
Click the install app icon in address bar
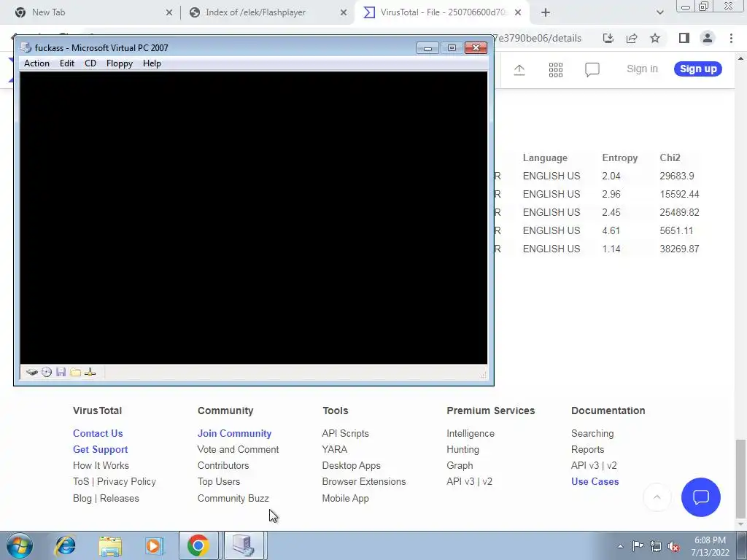pos(608,38)
